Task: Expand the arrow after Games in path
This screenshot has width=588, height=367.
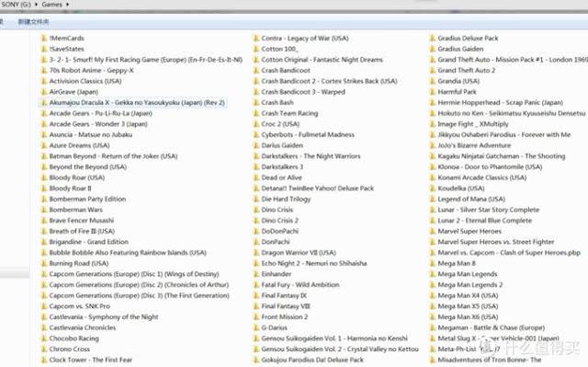Action: [x=67, y=5]
